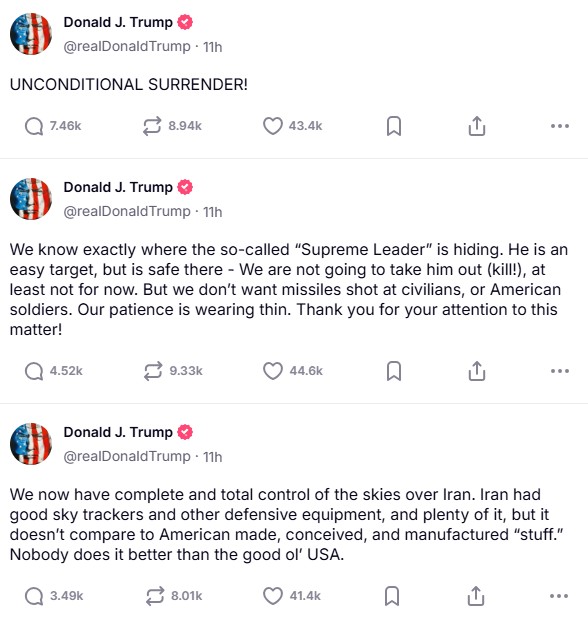Open more options on skies over Iran post
This screenshot has height=618, width=588.
pos(559,596)
